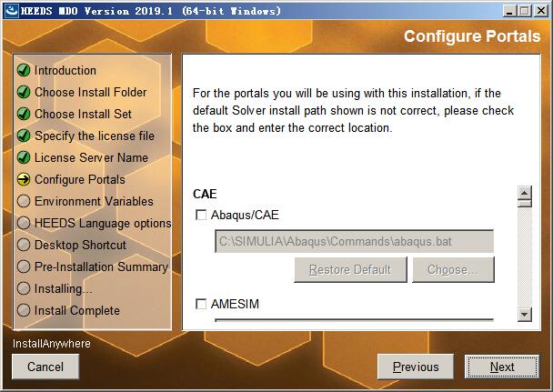Click the Abaqus install path text field
Screen dimensions: 553x392
(354, 241)
